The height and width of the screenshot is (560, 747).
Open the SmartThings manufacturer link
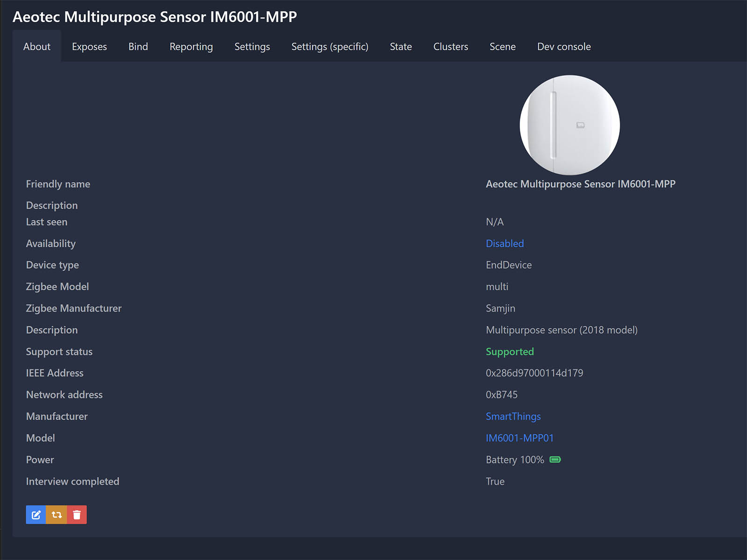point(513,416)
